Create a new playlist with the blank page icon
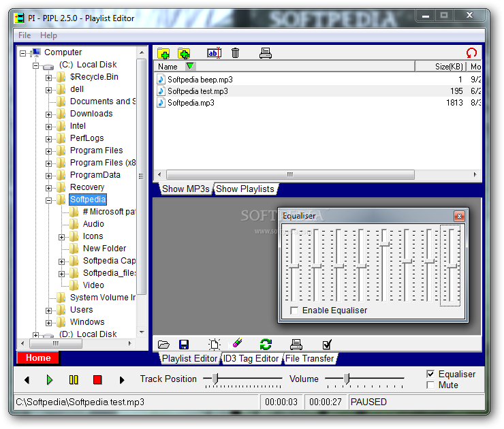The height and width of the screenshot is (429, 504). tap(215, 345)
